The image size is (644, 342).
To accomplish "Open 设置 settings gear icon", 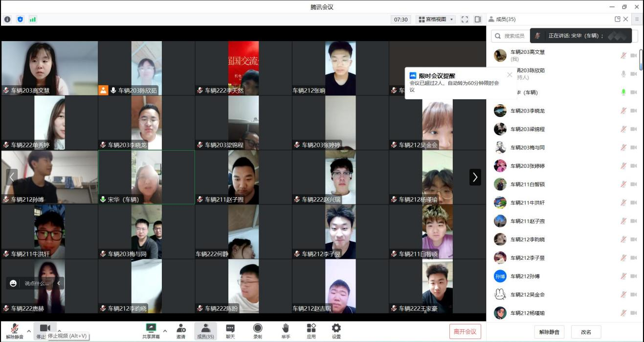I will [x=336, y=328].
